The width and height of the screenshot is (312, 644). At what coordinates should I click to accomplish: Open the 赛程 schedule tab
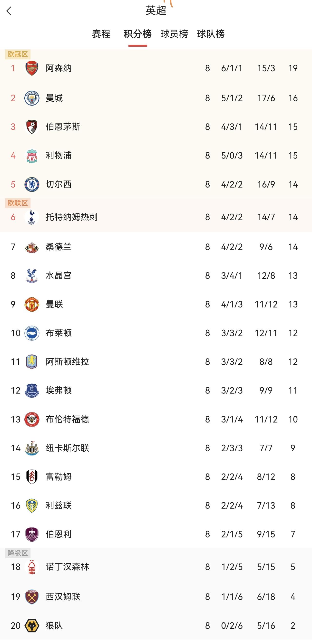[x=101, y=34]
